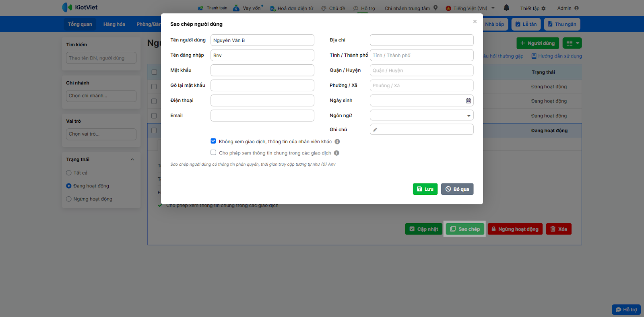Open the Chọn chi nhánh dropdown
The image size is (644, 317).
click(x=101, y=96)
